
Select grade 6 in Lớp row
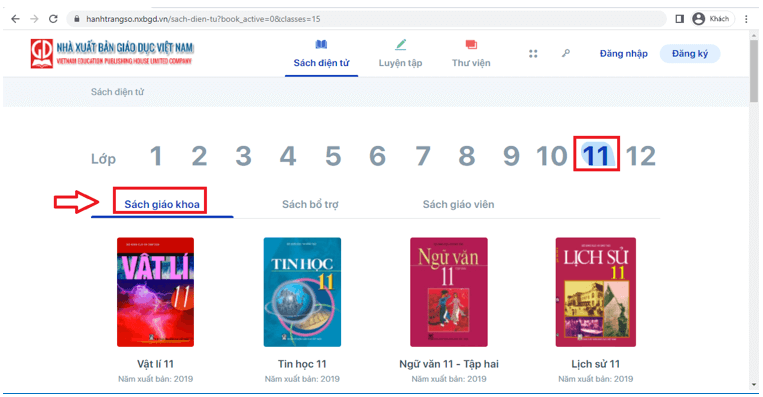[377, 156]
